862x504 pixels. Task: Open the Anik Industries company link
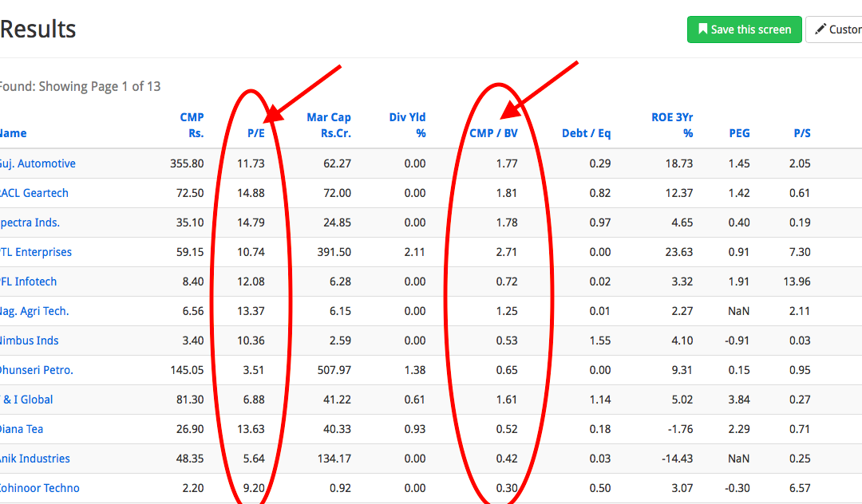tap(34, 459)
